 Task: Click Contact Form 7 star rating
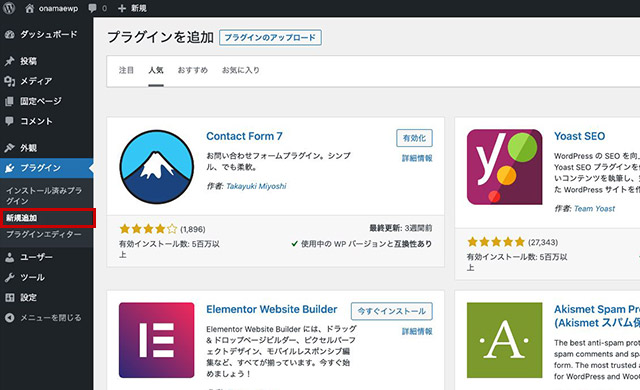[x=149, y=229]
